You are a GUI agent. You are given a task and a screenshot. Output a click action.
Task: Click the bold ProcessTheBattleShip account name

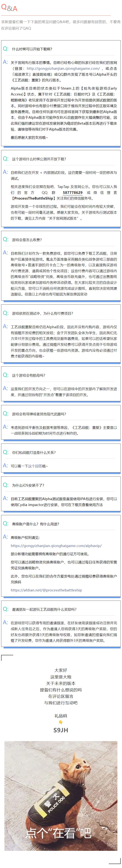click(x=33, y=198)
